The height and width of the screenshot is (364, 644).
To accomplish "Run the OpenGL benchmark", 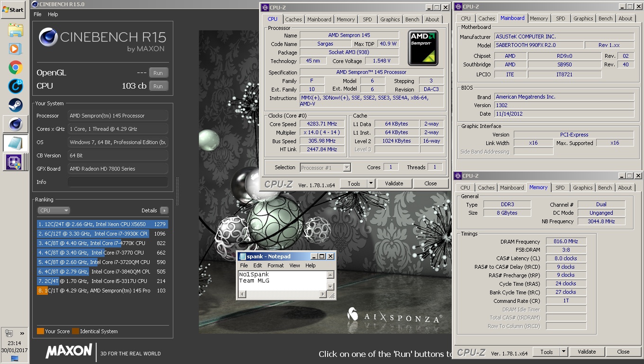I will click(158, 73).
